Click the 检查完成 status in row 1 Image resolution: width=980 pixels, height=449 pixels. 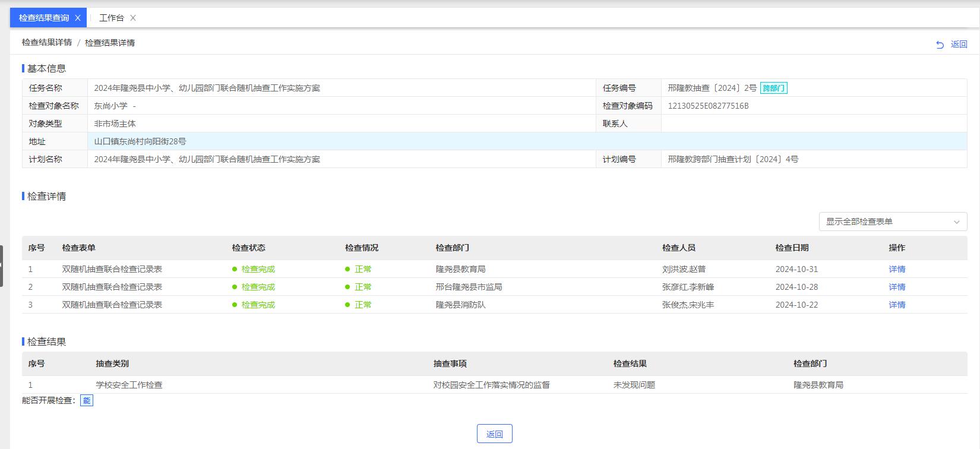[258, 269]
